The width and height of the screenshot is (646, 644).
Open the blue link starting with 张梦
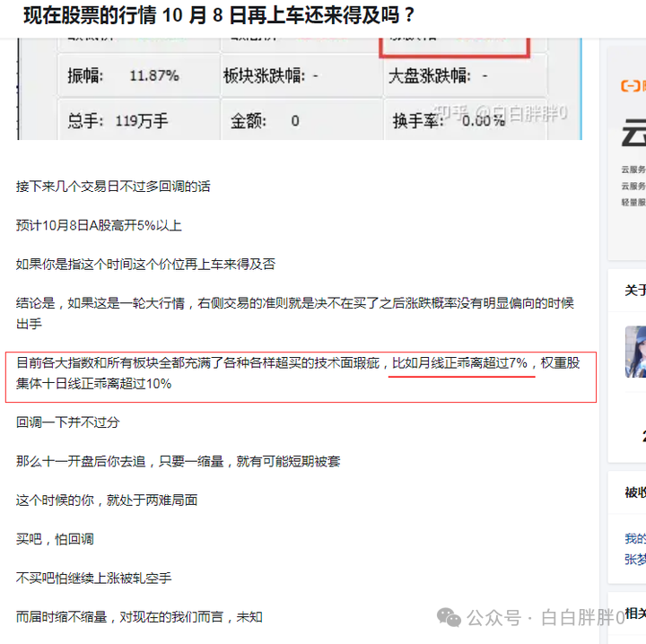(x=635, y=559)
